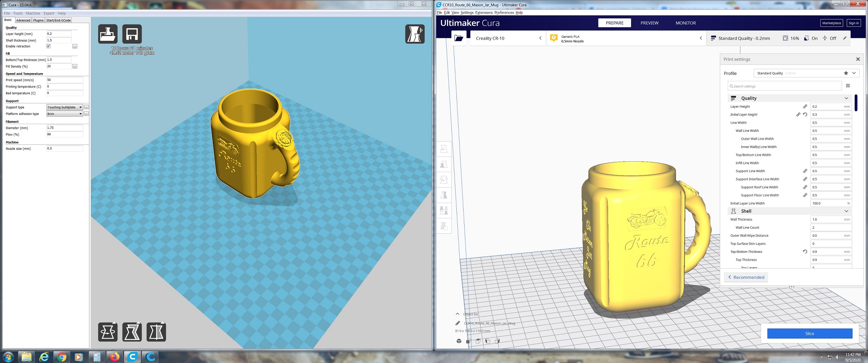
Task: Click the Recommended button
Action: point(746,277)
